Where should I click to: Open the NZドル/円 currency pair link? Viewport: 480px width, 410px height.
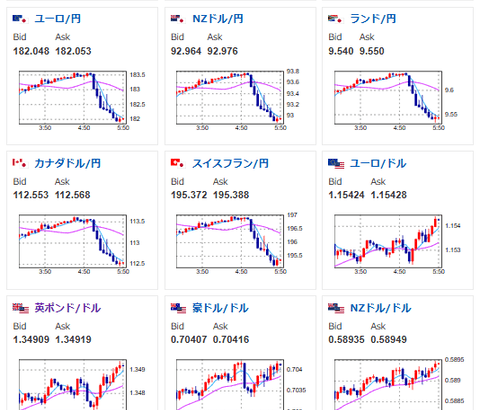[x=218, y=19]
